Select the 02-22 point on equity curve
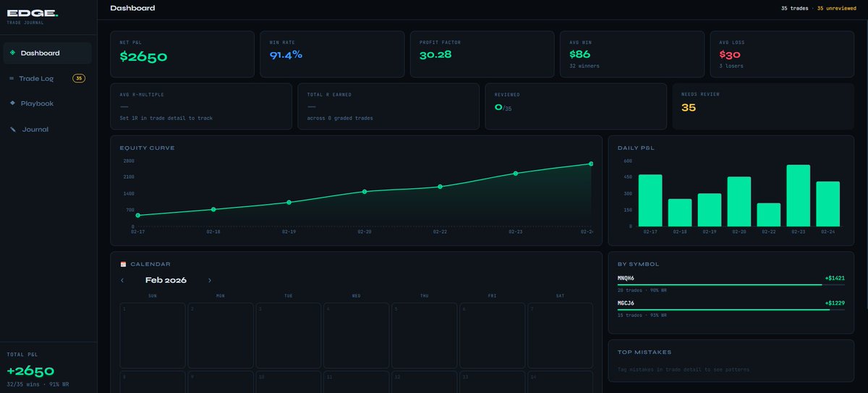 440,187
